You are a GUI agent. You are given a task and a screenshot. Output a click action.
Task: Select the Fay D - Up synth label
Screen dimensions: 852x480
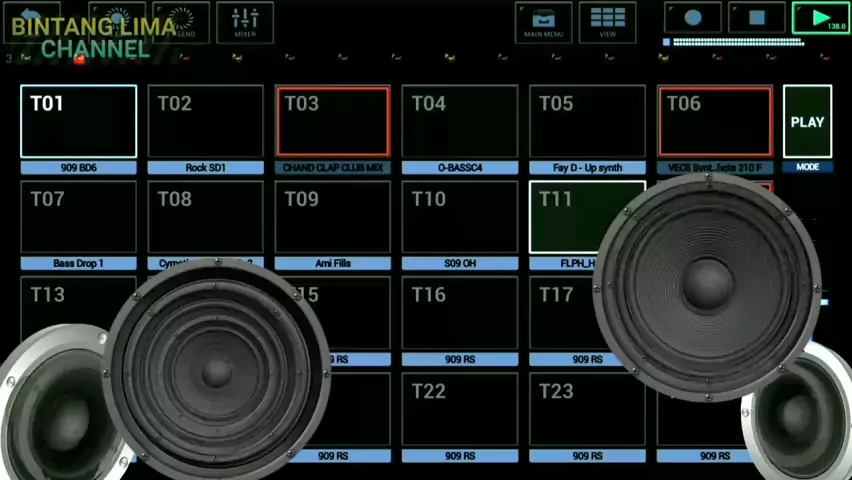tap(587, 168)
